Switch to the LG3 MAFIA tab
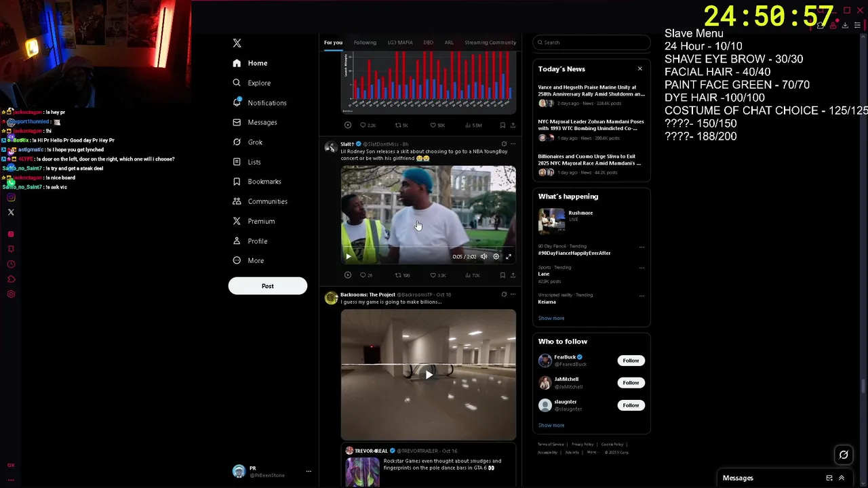Image resolution: width=868 pixels, height=488 pixels. [400, 43]
